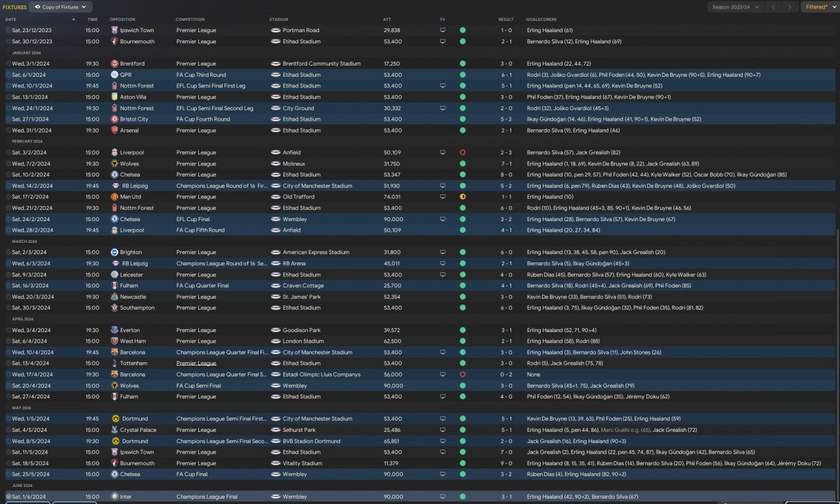Click the green win indicator on Inter row
The image size is (840, 504).
[x=463, y=497]
